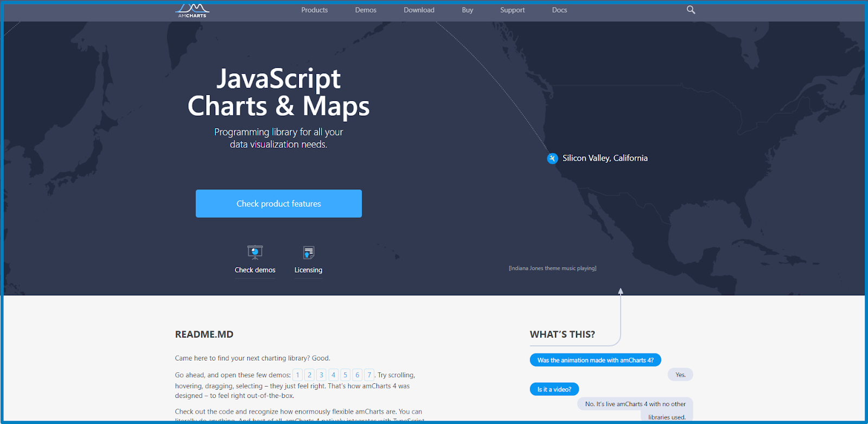Click the 'No. It's live amCharts 4' reply
Image resolution: width=868 pixels, height=424 pixels.
coord(635,410)
